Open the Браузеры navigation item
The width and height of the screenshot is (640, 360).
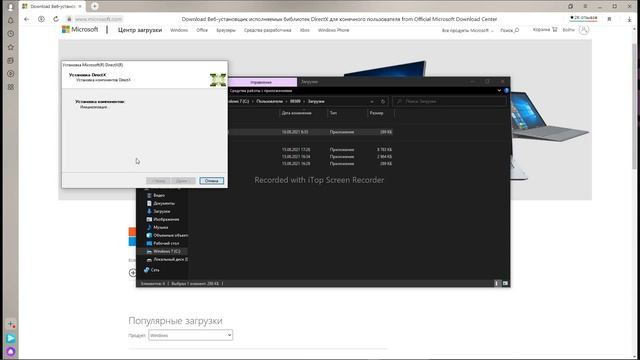point(226,30)
